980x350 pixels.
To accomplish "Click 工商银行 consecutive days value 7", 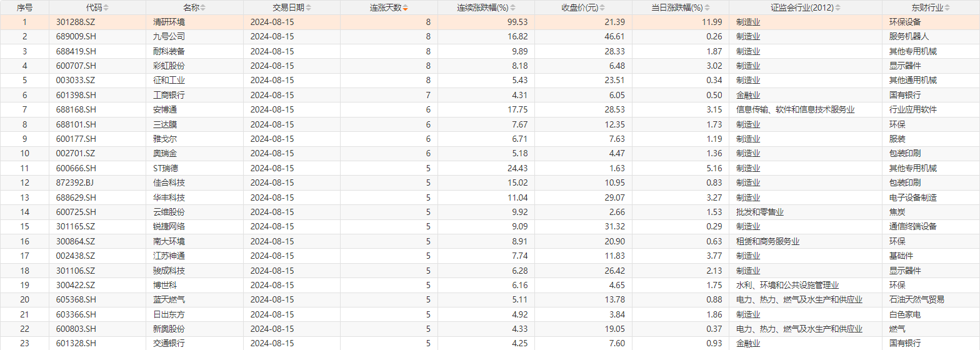I will point(428,95).
